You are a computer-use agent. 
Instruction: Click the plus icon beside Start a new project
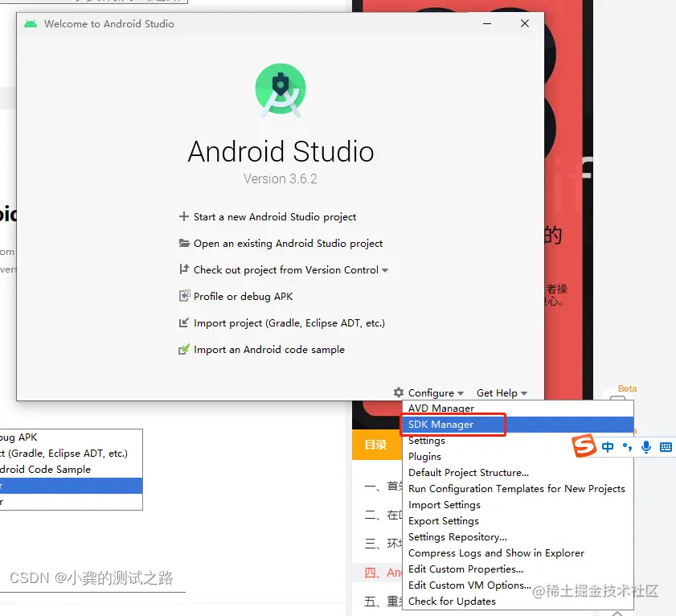coord(184,216)
